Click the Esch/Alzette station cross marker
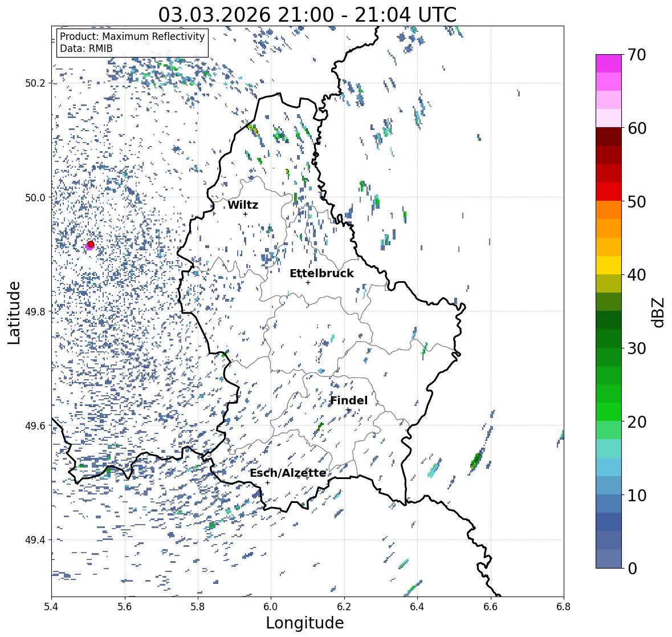The image size is (672, 637). (x=267, y=482)
